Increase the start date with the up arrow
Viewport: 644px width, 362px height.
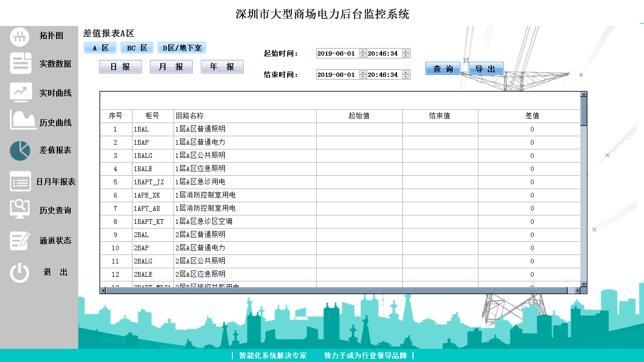coord(363,51)
